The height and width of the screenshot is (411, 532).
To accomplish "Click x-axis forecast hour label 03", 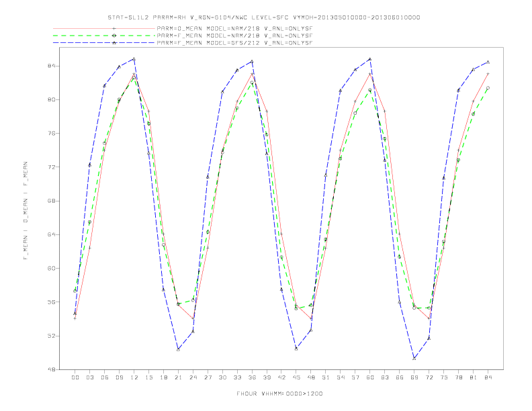I will coord(89,377).
